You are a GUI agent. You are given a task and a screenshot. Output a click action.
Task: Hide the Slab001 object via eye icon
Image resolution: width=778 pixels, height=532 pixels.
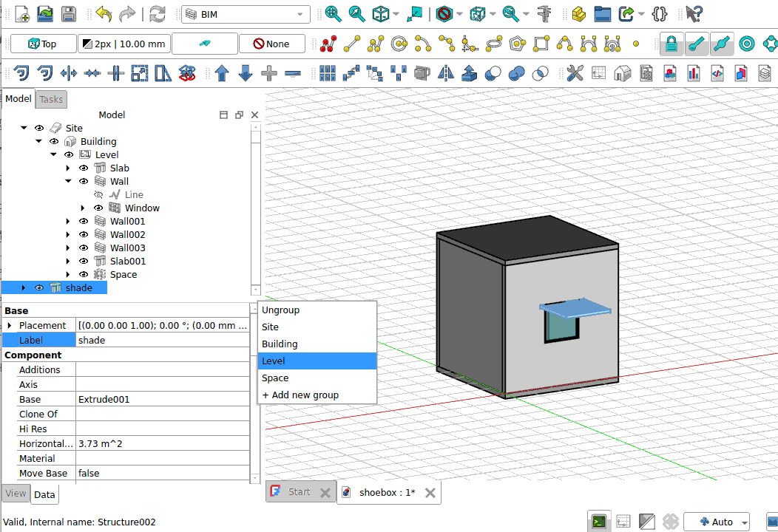(x=84, y=262)
